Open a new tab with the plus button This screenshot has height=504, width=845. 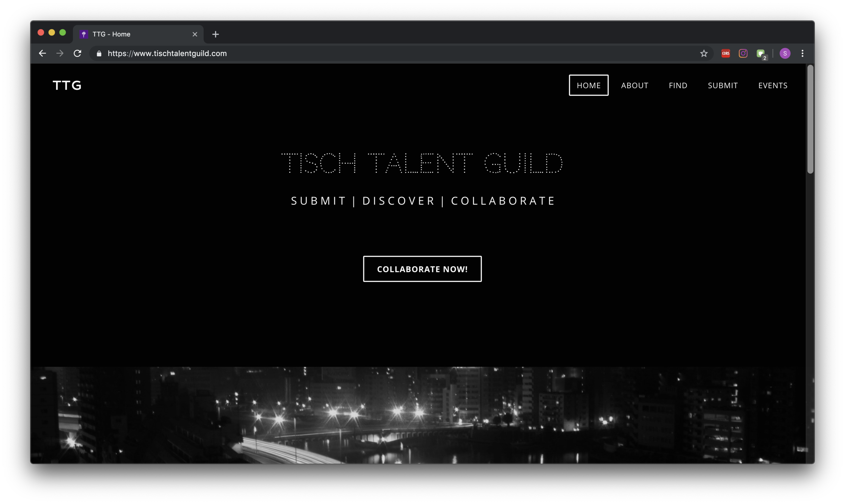coord(215,34)
